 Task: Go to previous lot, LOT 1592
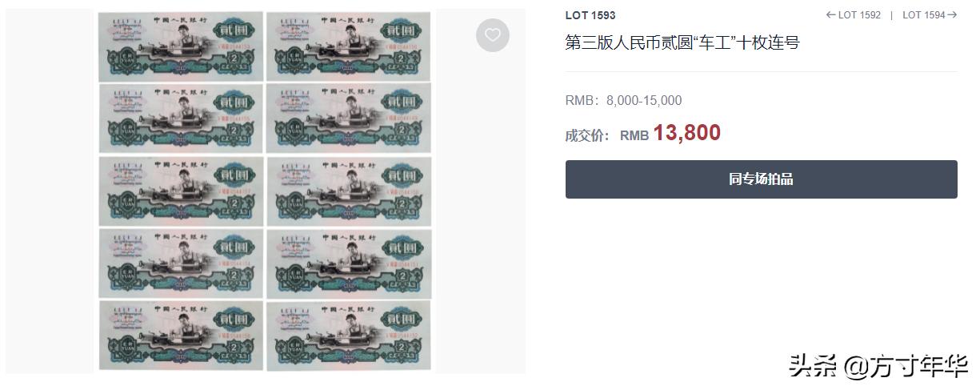pyautogui.click(x=853, y=15)
